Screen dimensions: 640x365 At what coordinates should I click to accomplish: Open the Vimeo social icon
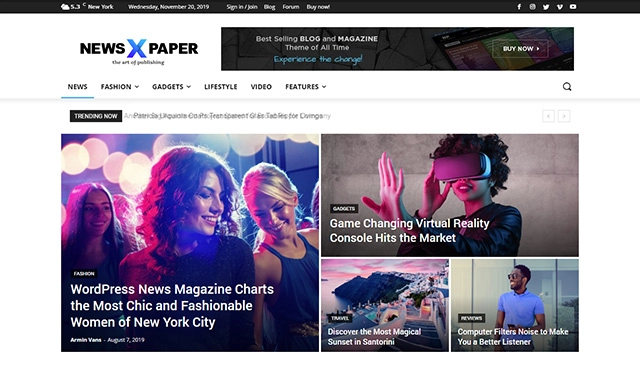tap(560, 7)
